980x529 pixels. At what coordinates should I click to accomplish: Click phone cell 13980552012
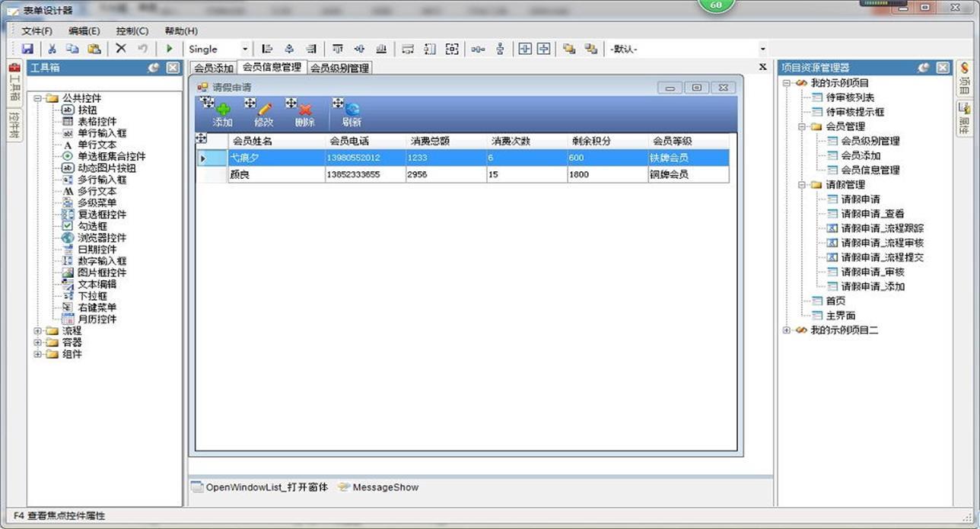coord(364,158)
